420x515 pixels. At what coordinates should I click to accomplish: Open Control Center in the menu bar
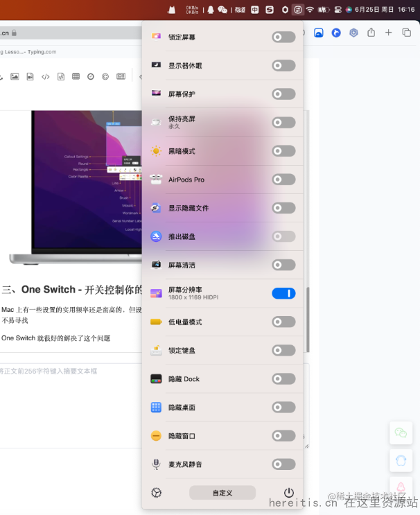coord(338,10)
